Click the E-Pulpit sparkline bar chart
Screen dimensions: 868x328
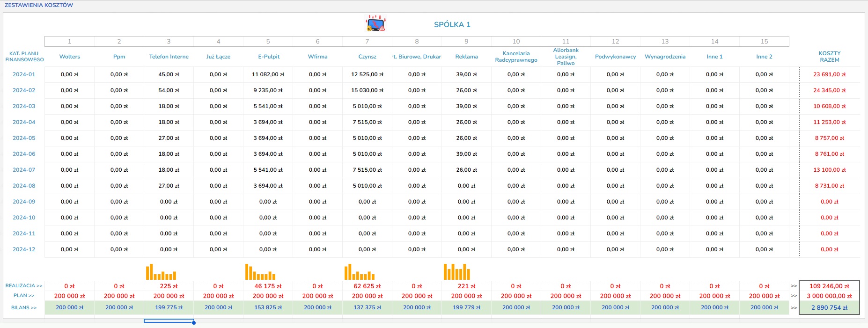[x=260, y=272]
